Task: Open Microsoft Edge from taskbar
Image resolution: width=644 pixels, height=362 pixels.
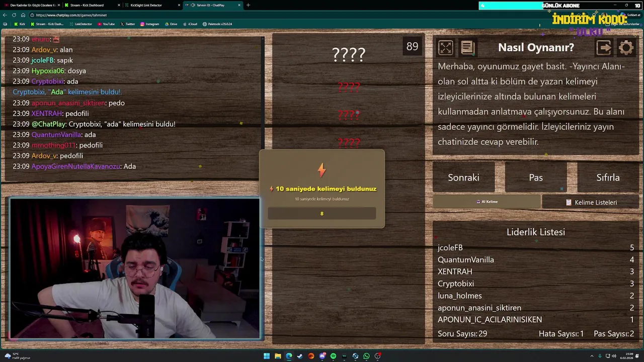Action: 289,356
